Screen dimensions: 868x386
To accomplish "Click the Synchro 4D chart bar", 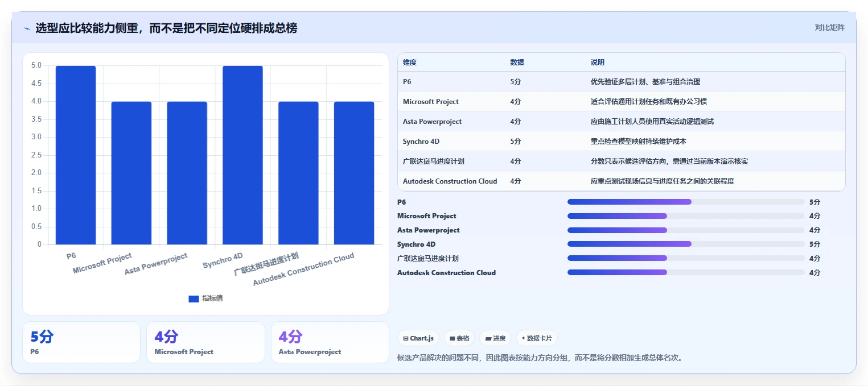I will 242,155.
